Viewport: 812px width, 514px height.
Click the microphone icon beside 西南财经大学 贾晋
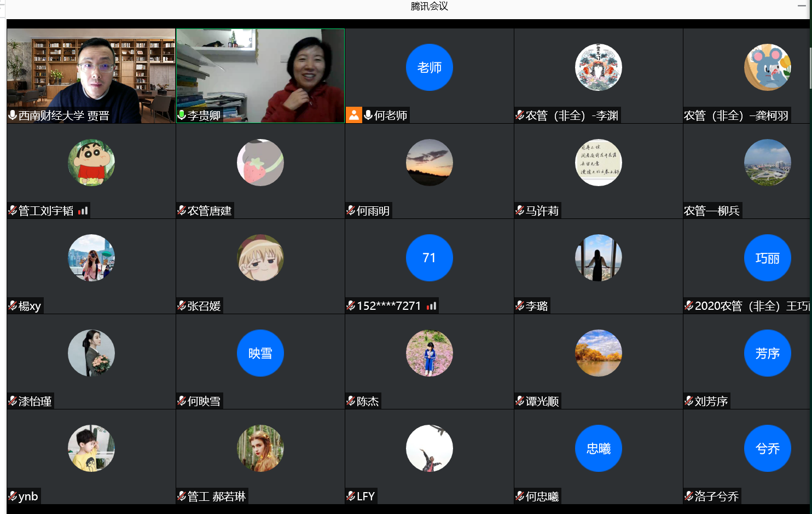(x=13, y=115)
